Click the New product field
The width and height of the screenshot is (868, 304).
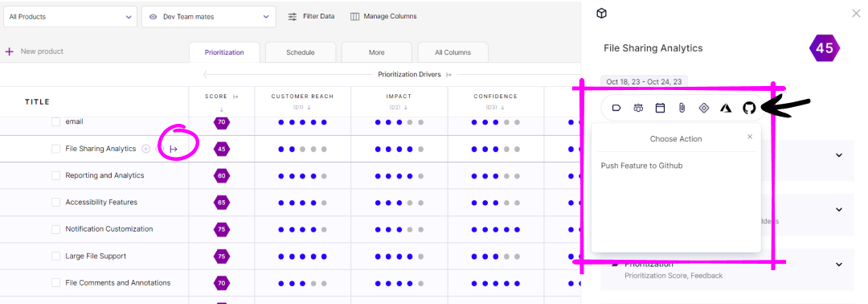pos(35,51)
